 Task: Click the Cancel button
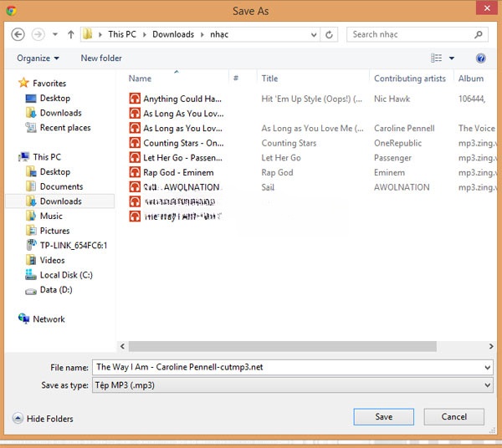(x=453, y=417)
